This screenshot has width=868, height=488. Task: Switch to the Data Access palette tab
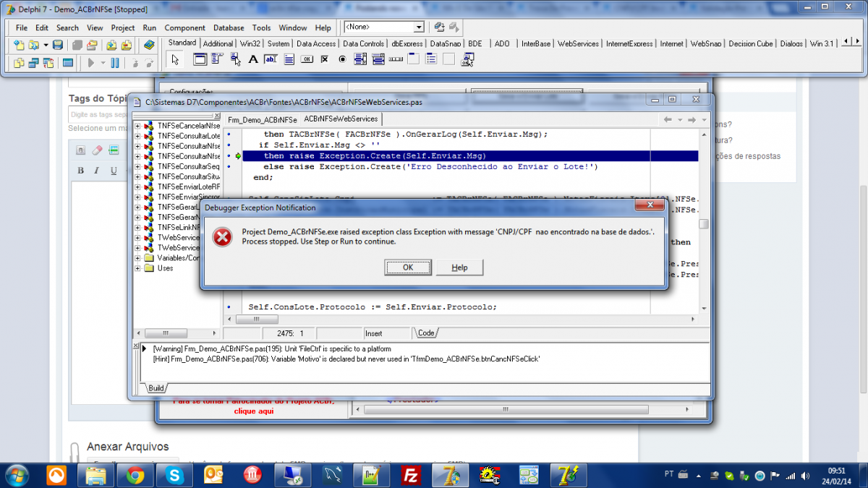coord(315,43)
